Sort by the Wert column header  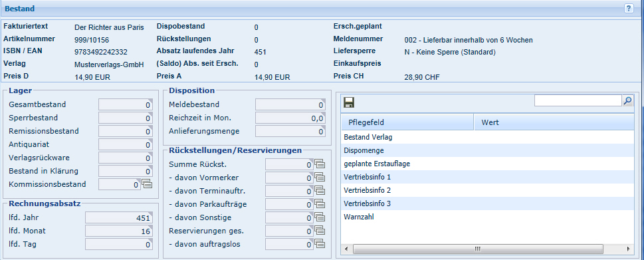click(x=554, y=122)
